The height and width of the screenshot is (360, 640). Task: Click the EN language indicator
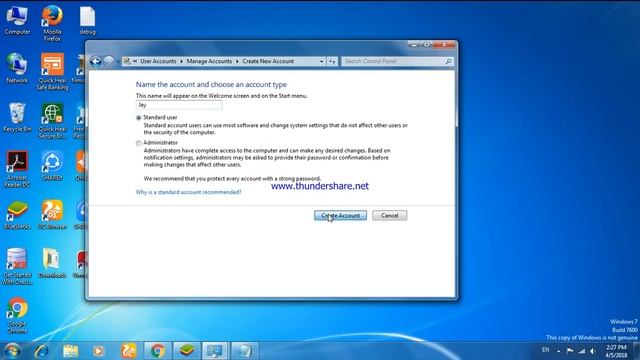pos(545,350)
